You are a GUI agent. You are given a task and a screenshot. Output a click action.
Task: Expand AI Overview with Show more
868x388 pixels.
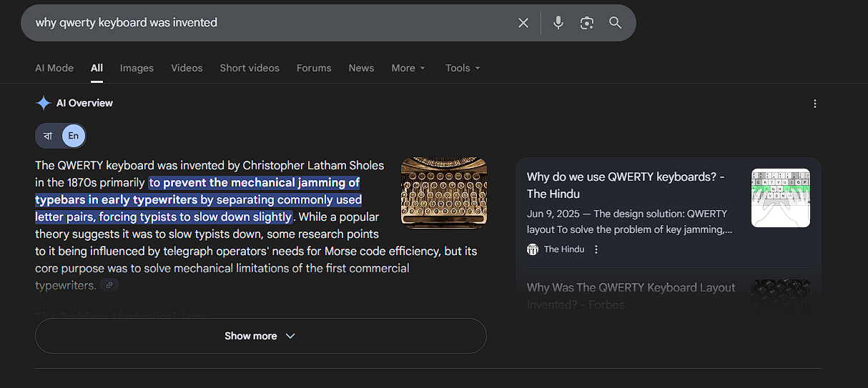click(x=260, y=336)
